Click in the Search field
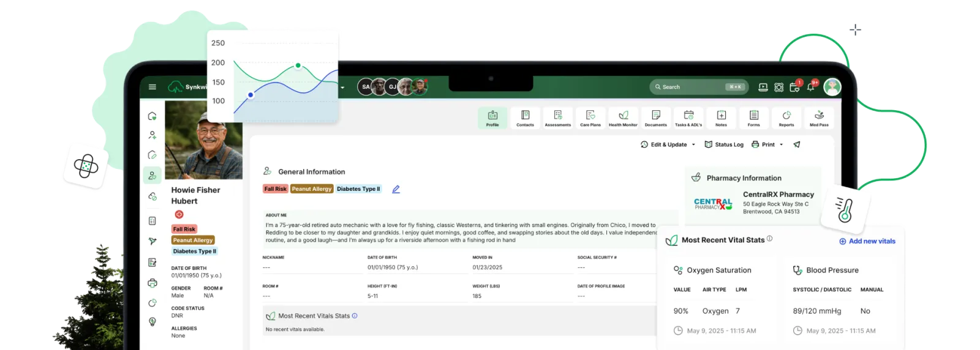Screen dimensions: 980x350 click(698, 87)
